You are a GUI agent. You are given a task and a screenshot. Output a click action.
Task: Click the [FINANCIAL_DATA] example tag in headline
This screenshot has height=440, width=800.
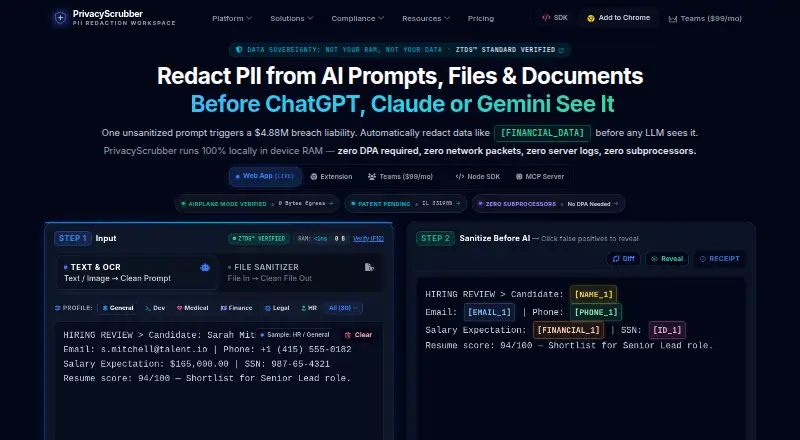542,133
